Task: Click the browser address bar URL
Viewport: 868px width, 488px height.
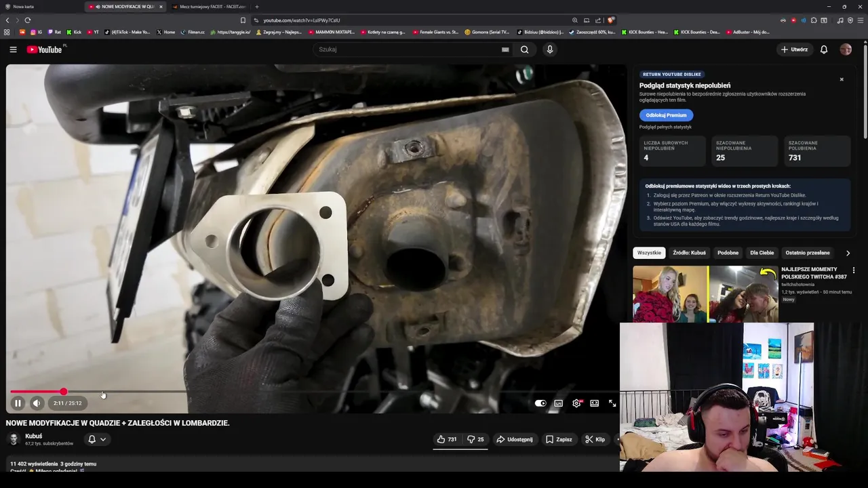Action: pos(302,20)
